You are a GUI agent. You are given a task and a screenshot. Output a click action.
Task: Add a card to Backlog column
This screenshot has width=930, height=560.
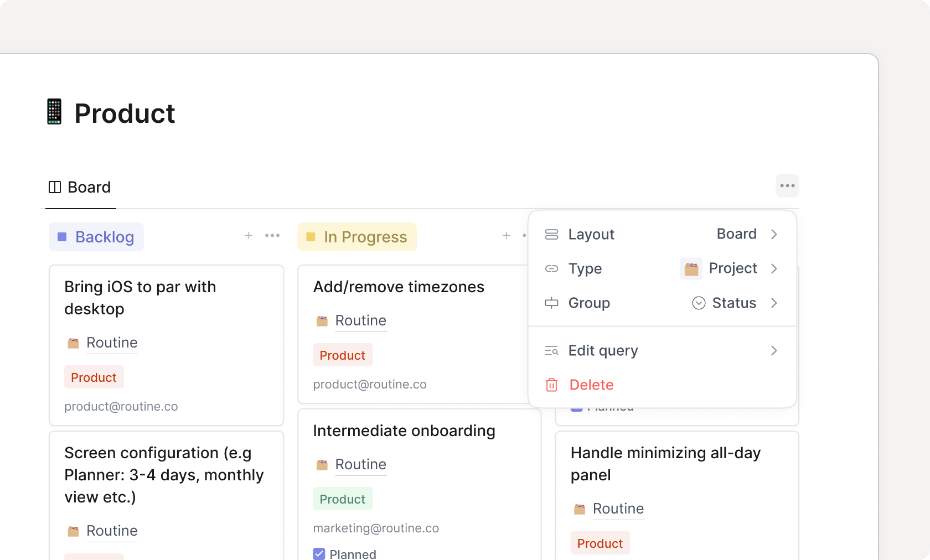click(x=249, y=236)
